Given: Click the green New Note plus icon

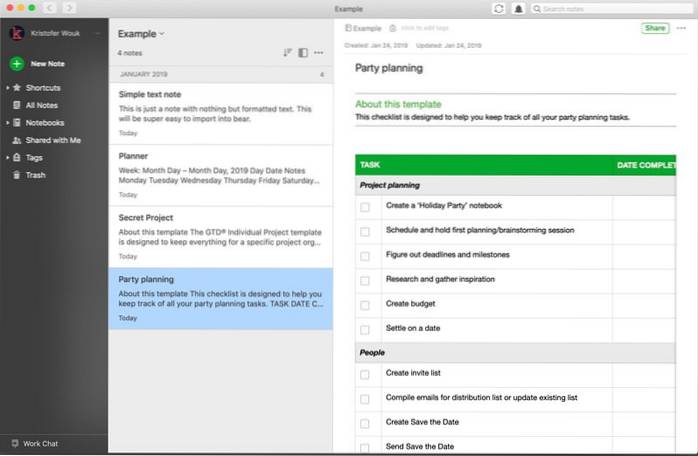Looking at the screenshot, I should pyautogui.click(x=16, y=63).
